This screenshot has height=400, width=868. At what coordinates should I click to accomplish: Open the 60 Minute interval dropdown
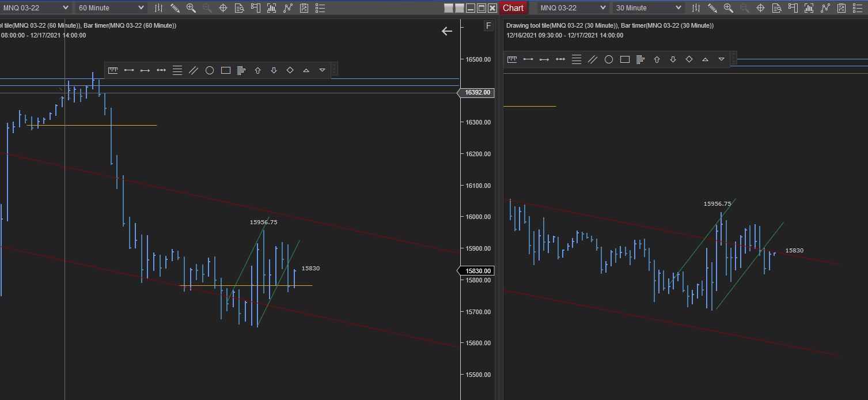click(111, 8)
